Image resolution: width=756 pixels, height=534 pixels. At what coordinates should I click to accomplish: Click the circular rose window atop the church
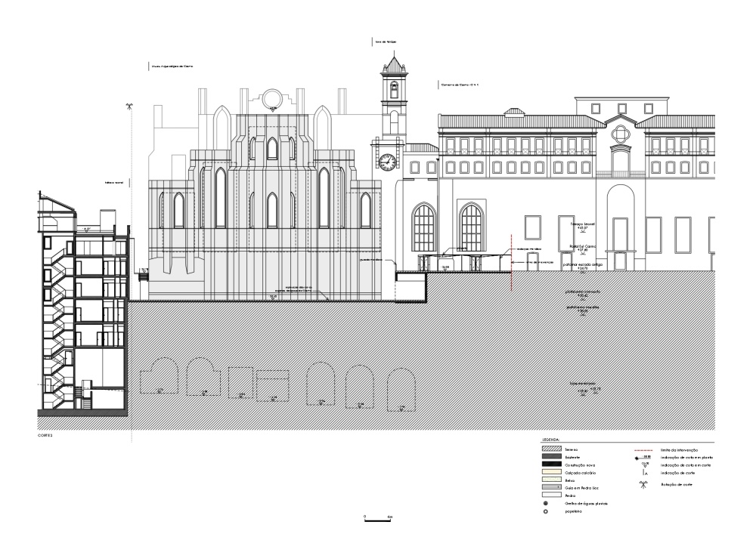272,99
